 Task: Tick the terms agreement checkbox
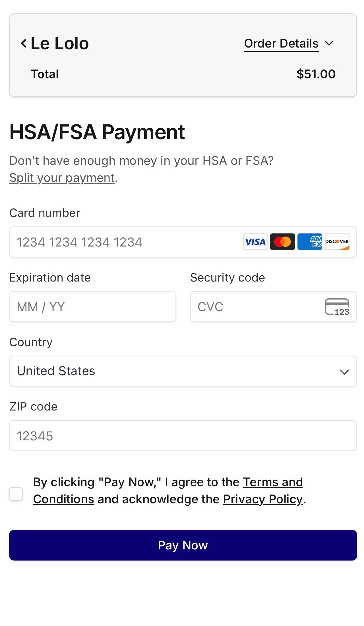click(16, 494)
